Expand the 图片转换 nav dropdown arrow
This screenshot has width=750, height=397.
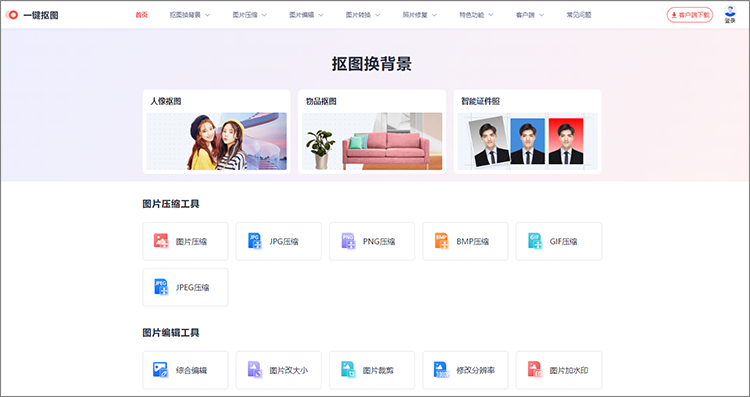(377, 15)
